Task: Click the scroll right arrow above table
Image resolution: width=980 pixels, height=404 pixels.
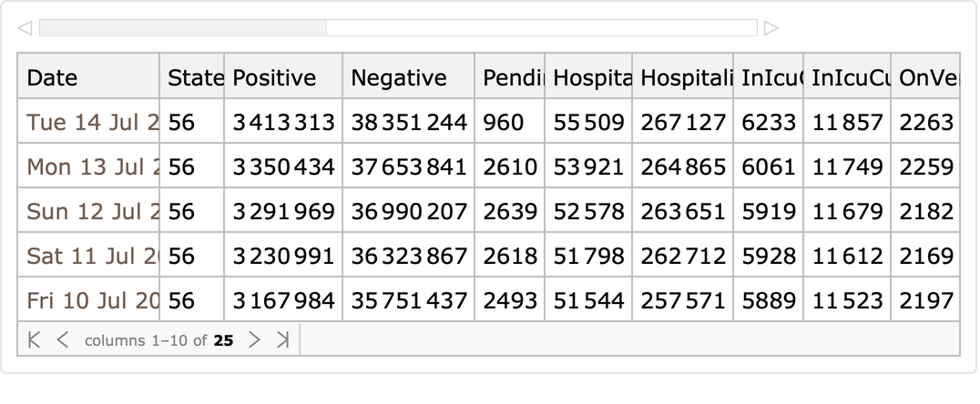Action: pyautogui.click(x=771, y=28)
